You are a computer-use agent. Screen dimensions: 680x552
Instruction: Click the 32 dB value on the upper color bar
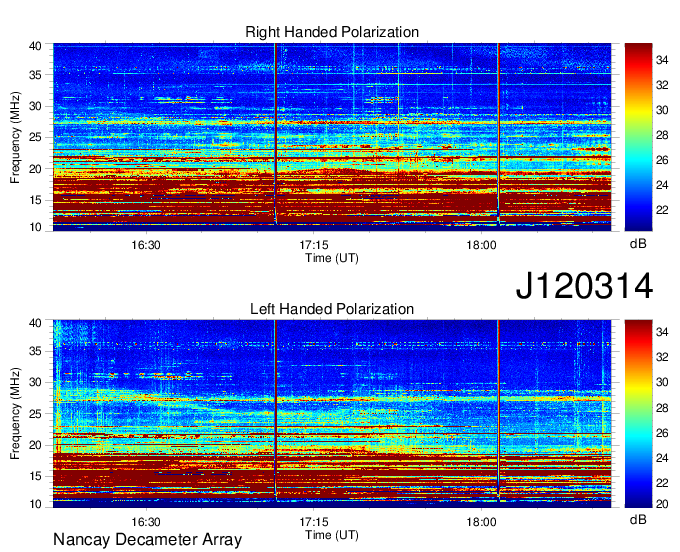(662, 85)
